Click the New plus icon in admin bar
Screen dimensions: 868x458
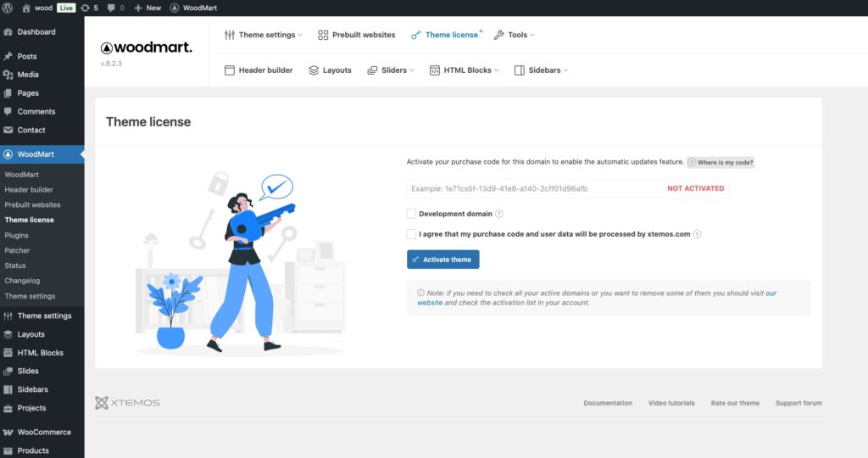point(138,8)
